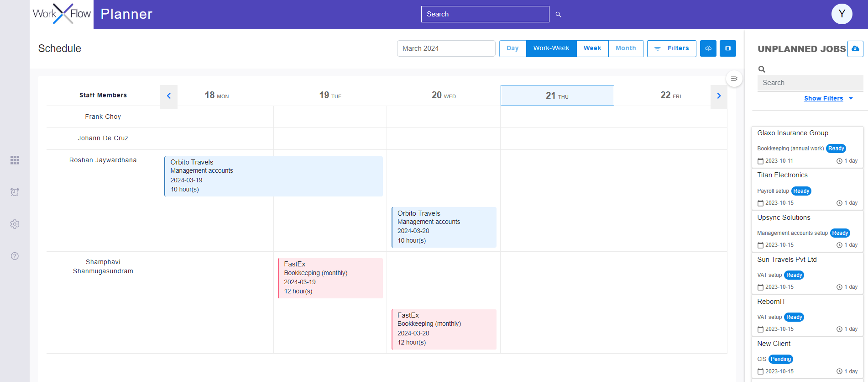Open FastEx Bookkeeping job dated 2024-03-20
Screen dimensions: 868x382
[444, 329]
